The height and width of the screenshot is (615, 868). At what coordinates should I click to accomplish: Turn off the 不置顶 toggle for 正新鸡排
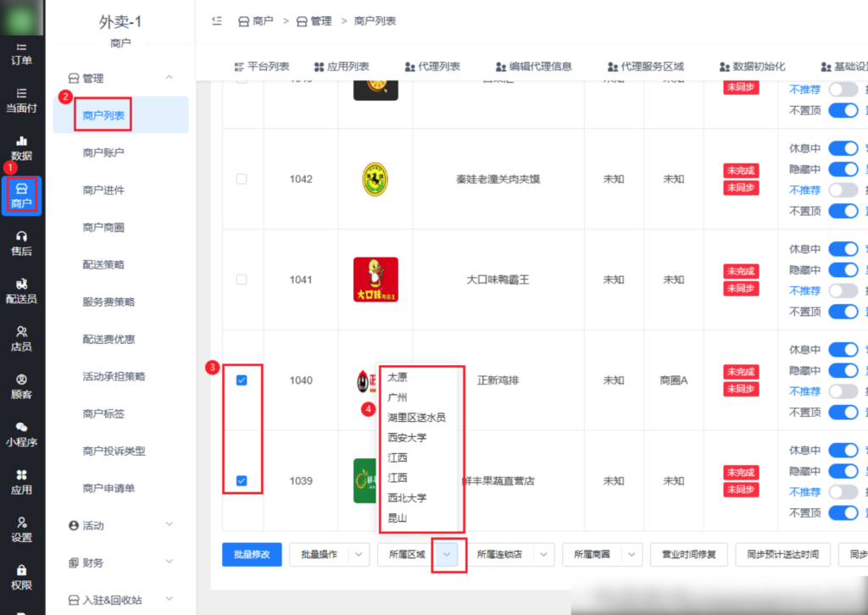(843, 412)
